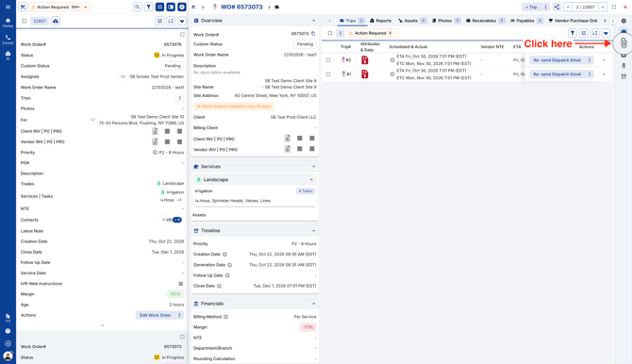
Task: Open the IVR-Web Instructions icon
Action: pyautogui.click(x=180, y=284)
